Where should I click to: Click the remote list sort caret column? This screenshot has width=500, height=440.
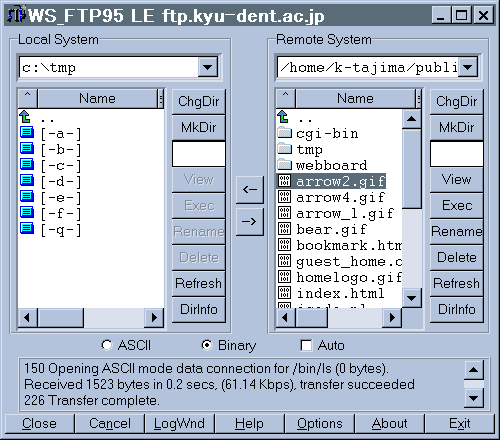click(x=286, y=99)
